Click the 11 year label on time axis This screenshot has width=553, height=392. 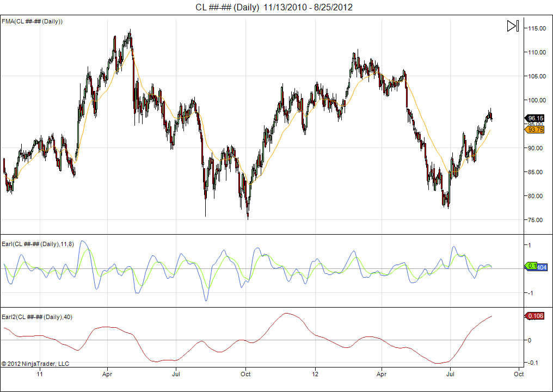pyautogui.click(x=40, y=375)
